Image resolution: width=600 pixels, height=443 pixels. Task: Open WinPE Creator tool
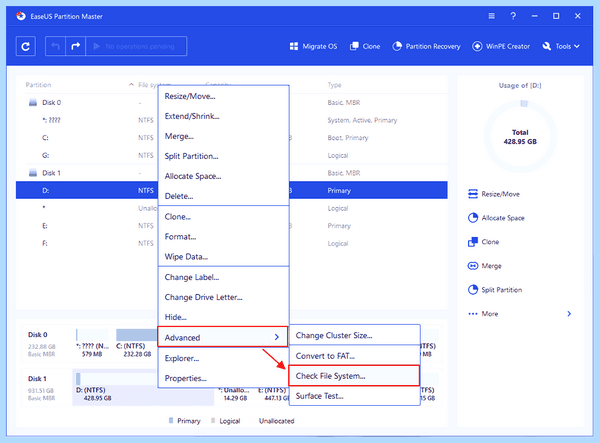501,46
